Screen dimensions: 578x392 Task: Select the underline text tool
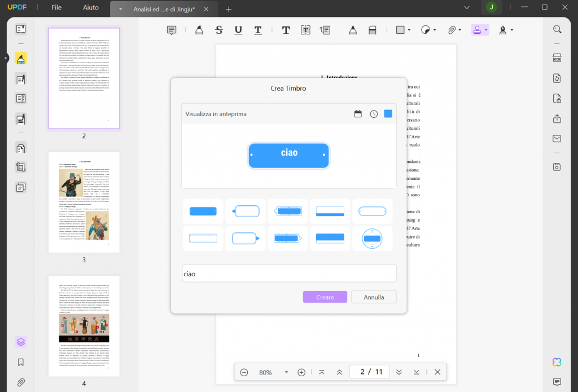point(239,30)
